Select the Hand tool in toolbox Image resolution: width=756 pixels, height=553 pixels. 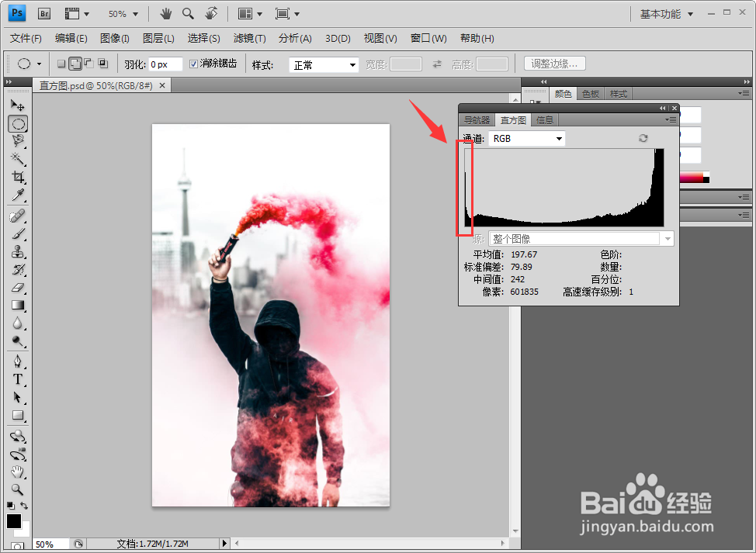[18, 472]
